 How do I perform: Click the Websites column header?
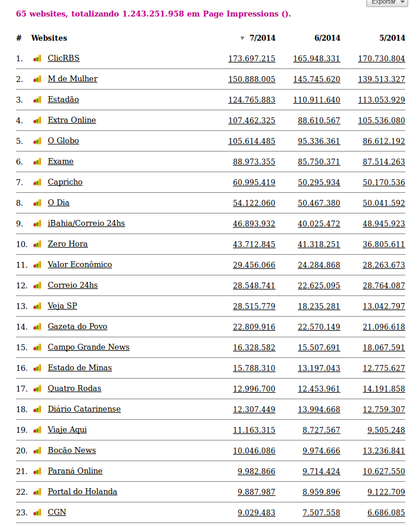coord(49,38)
